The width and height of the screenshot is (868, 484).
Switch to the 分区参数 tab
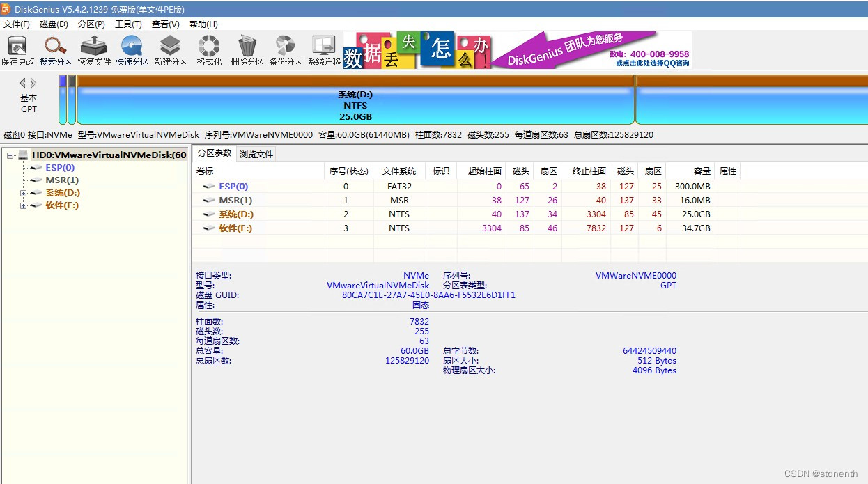[214, 153]
